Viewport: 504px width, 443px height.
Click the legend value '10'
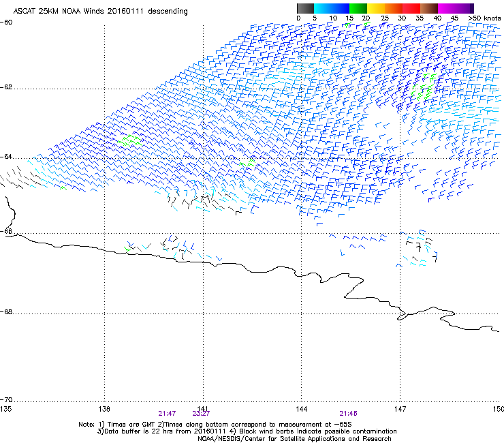[333, 18]
